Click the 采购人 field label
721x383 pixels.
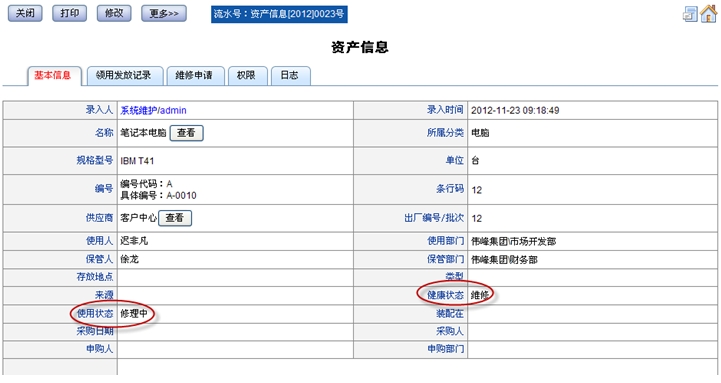450,331
